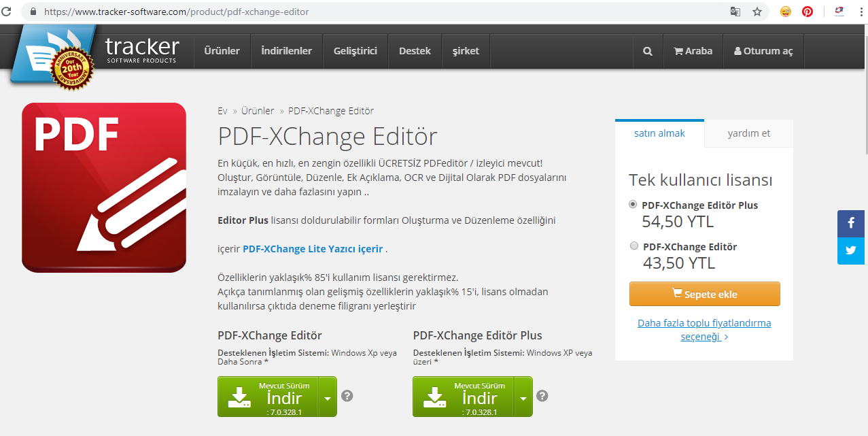Click the help question mark beside Editör Plus download
The height and width of the screenshot is (436, 868).
[542, 396]
